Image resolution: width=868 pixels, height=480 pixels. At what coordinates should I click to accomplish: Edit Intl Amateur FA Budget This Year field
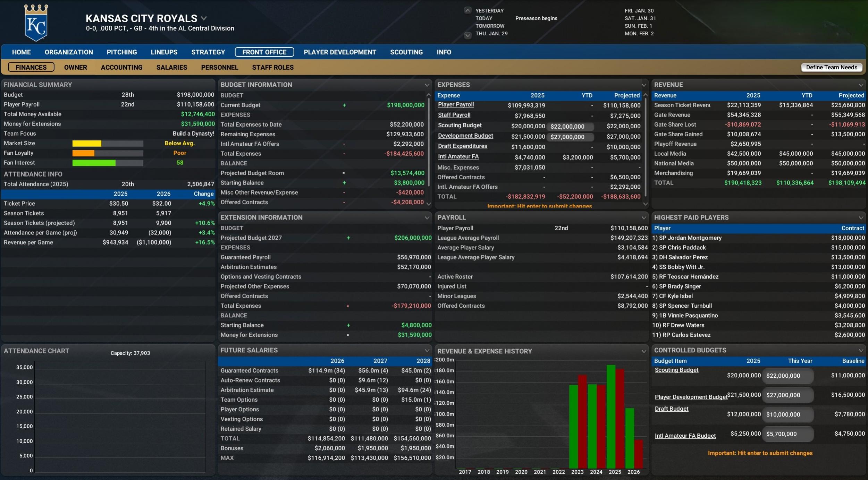(x=788, y=434)
